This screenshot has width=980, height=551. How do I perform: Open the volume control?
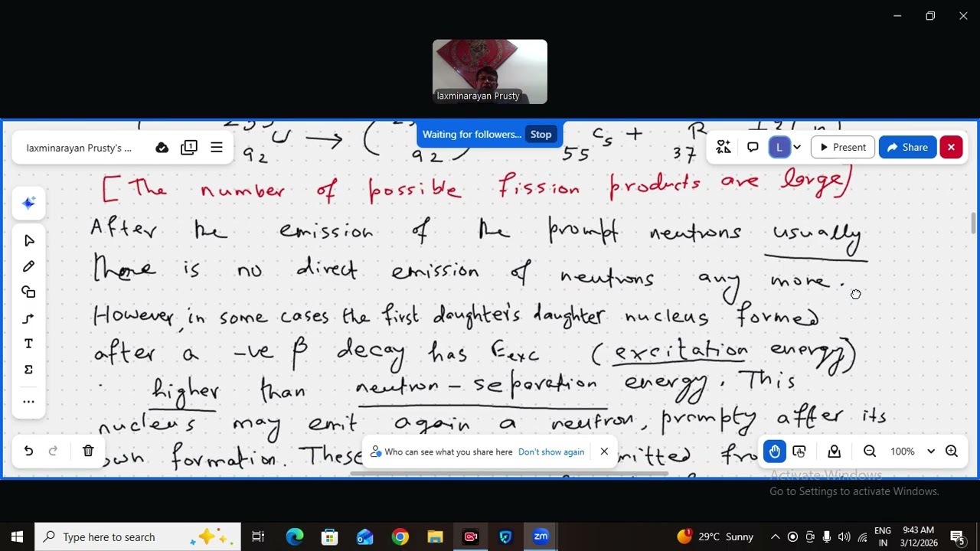[x=844, y=537]
